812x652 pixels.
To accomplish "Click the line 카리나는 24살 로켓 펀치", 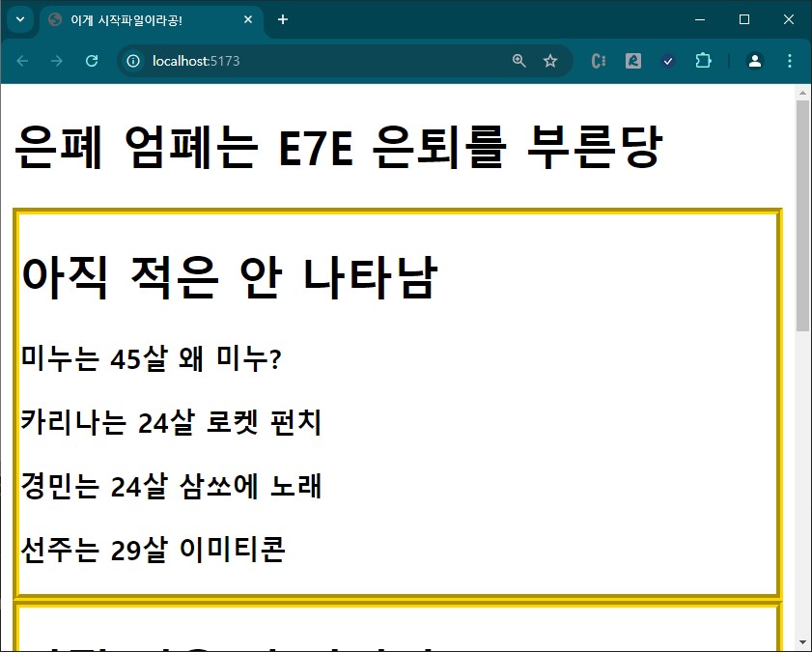I will pyautogui.click(x=172, y=422).
